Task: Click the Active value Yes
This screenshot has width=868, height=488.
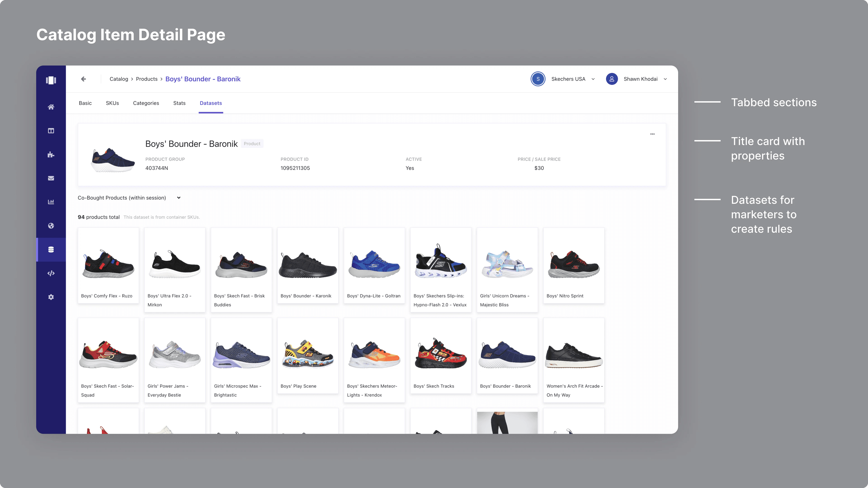Action: click(x=410, y=168)
